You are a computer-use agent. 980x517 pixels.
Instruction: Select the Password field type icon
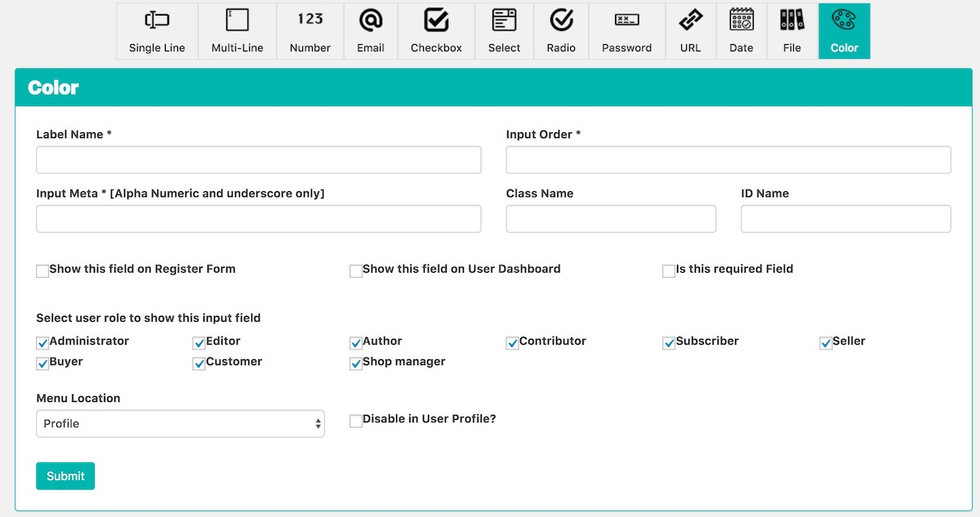click(626, 21)
